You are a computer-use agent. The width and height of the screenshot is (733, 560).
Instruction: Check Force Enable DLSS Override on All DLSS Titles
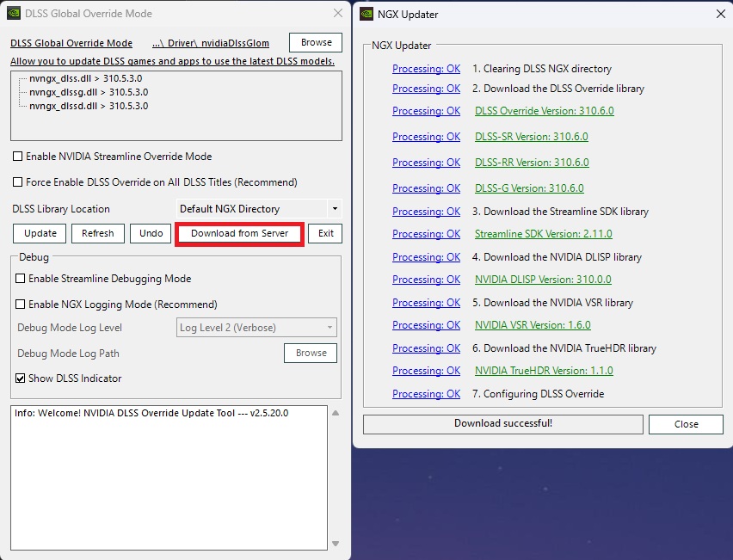(18, 182)
